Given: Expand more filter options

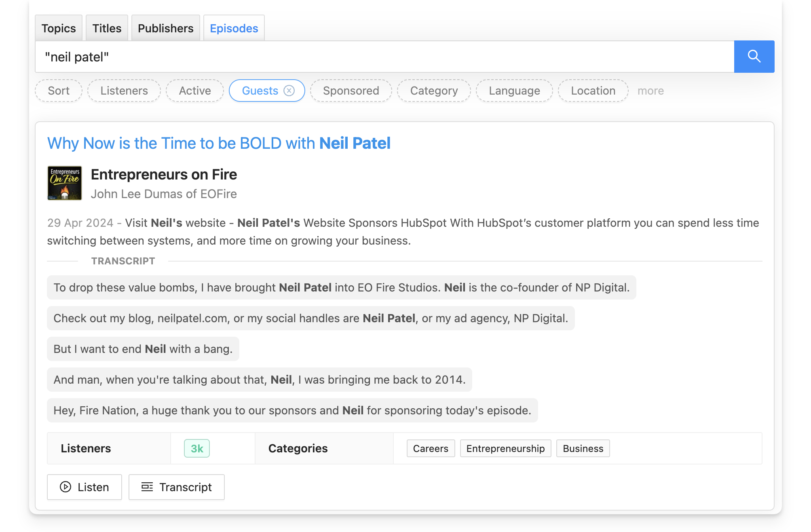Looking at the screenshot, I should tap(650, 91).
